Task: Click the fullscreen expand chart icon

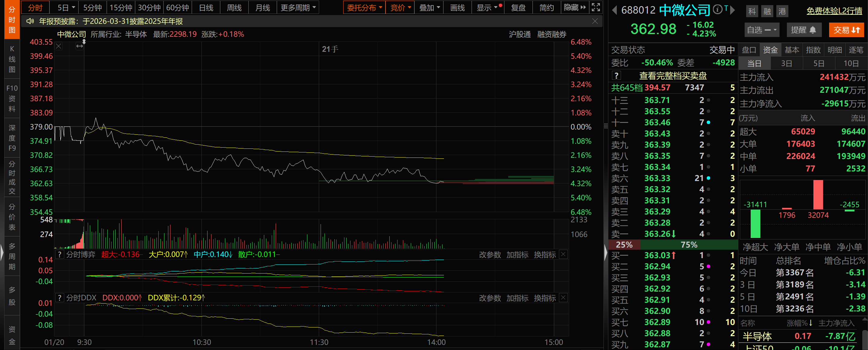Action: click(x=596, y=8)
